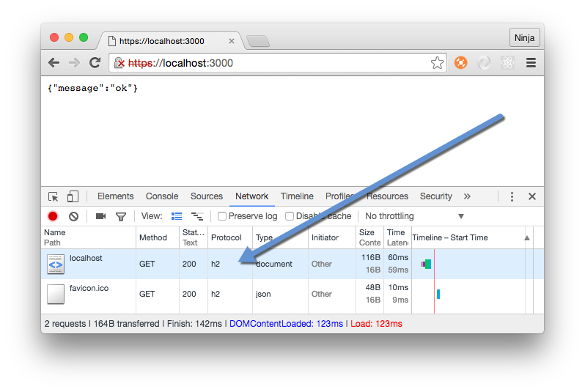Toggle capture screenshots camera icon
585x392 pixels.
pyautogui.click(x=100, y=216)
